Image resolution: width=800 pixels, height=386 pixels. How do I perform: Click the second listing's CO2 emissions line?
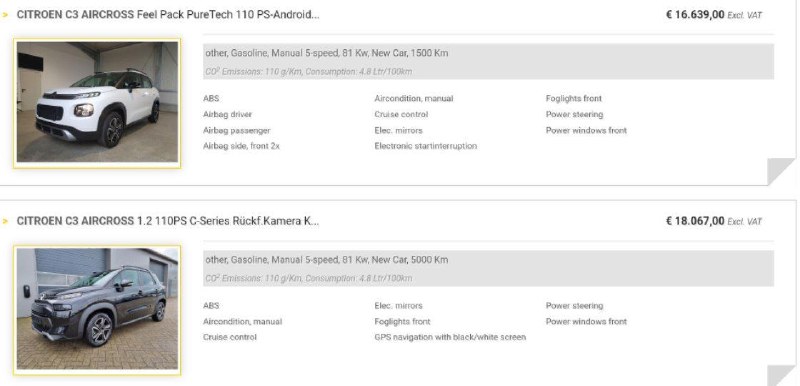[x=309, y=278]
